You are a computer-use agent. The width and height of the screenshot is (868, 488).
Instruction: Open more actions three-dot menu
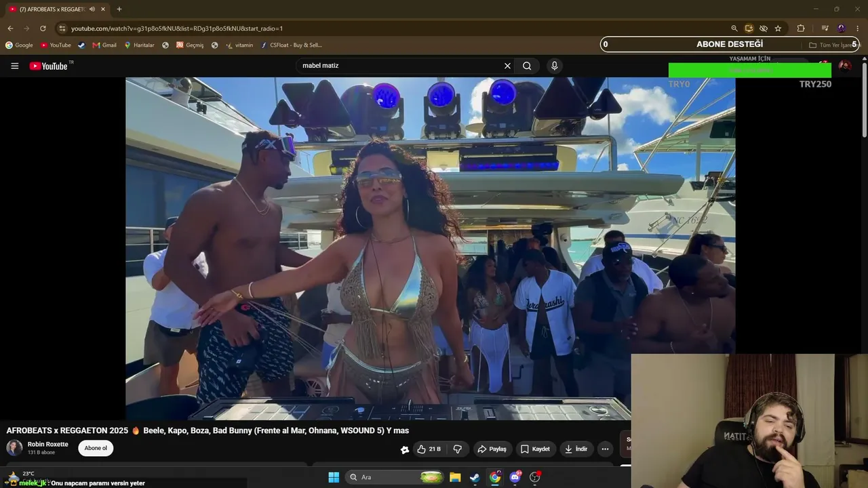[x=605, y=449]
